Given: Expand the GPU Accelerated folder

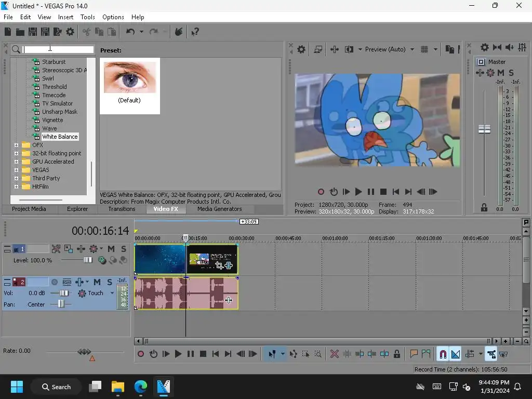Looking at the screenshot, I should pos(16,162).
